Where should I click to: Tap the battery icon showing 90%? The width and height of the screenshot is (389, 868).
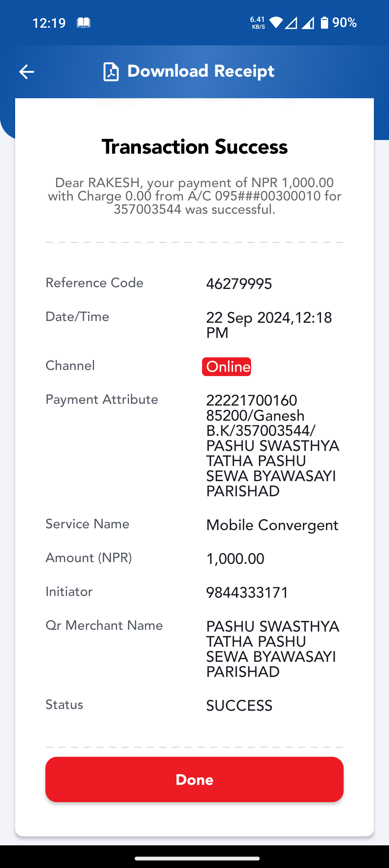pyautogui.click(x=325, y=23)
